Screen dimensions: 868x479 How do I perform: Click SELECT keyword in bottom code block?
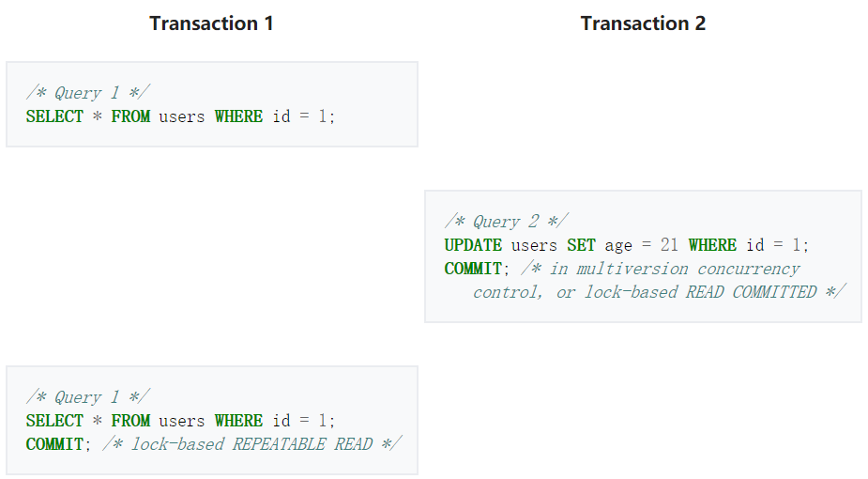tap(54, 421)
